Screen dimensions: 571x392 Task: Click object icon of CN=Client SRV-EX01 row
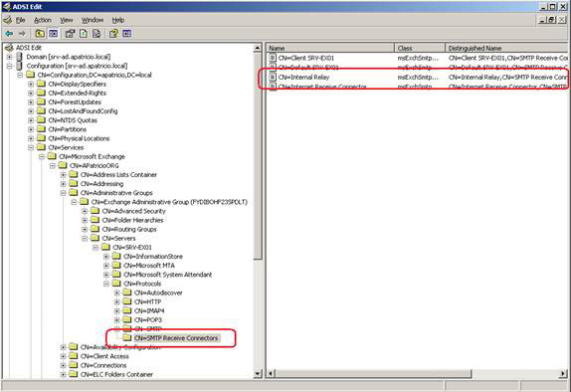coord(273,58)
